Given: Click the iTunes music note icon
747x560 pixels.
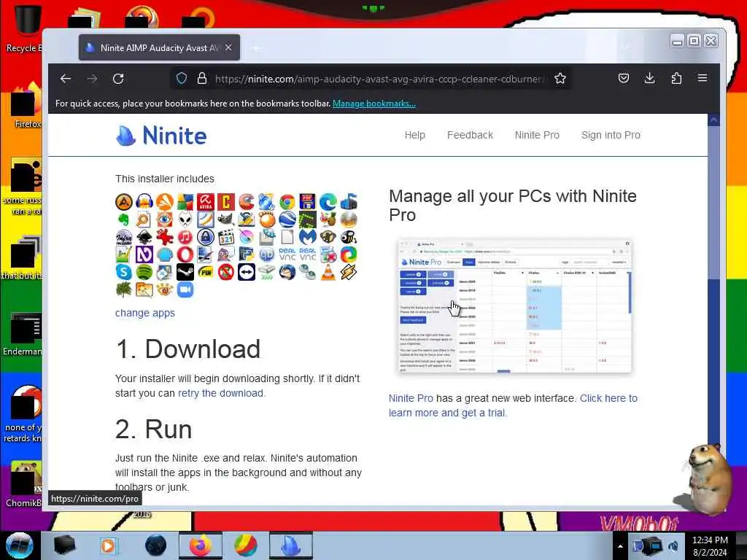Looking at the screenshot, I should [x=185, y=237].
